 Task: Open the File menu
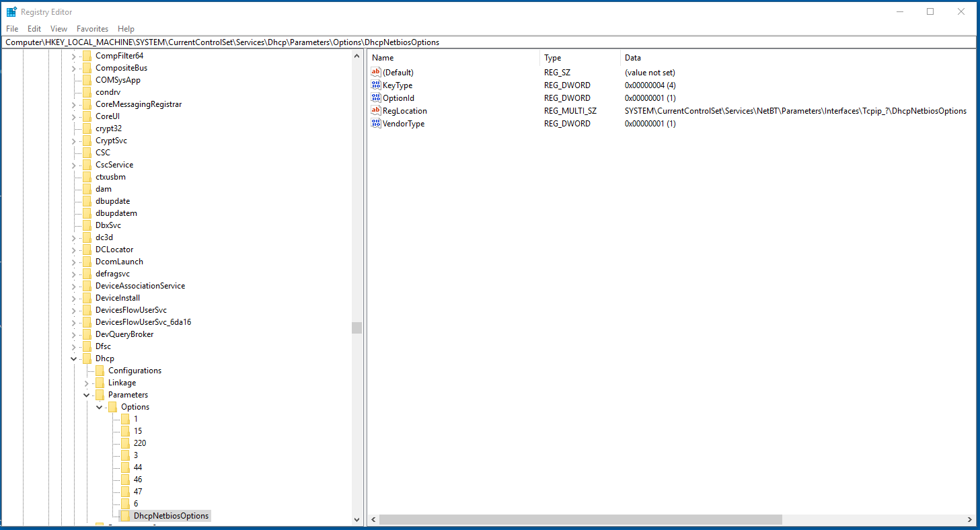click(x=12, y=29)
